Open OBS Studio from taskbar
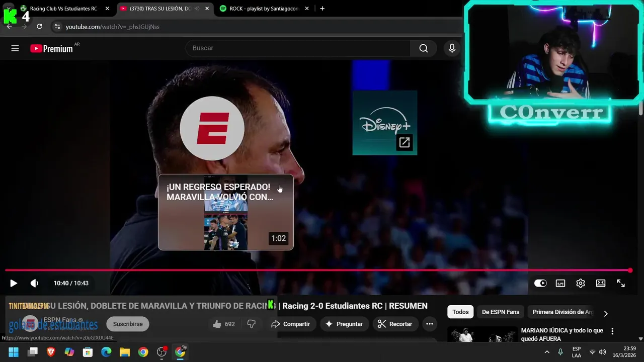This screenshot has width=644, height=362. click(x=162, y=352)
